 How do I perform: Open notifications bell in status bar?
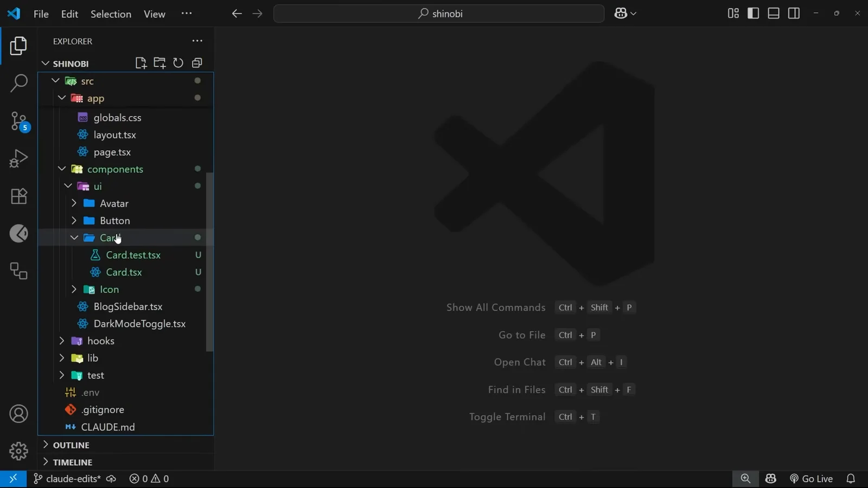coord(851,479)
